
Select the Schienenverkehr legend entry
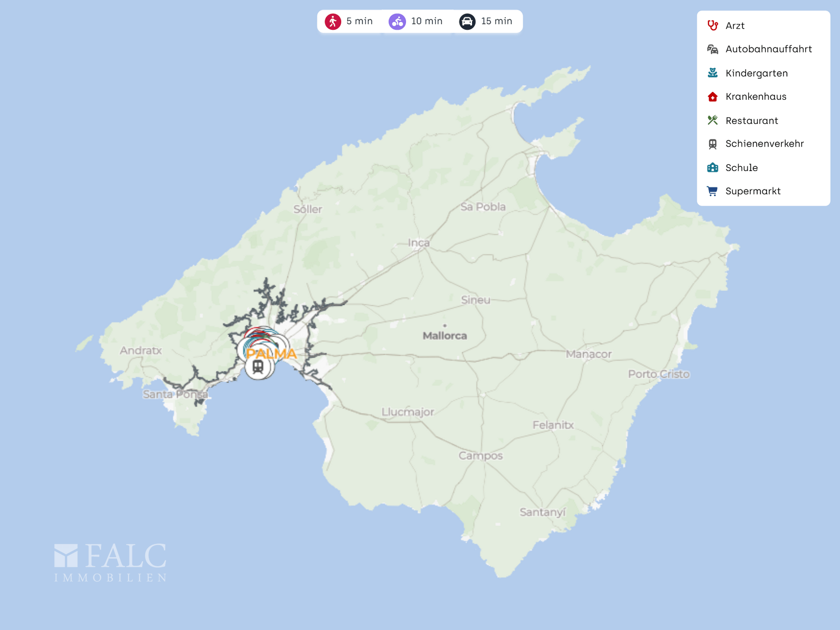coord(764,143)
